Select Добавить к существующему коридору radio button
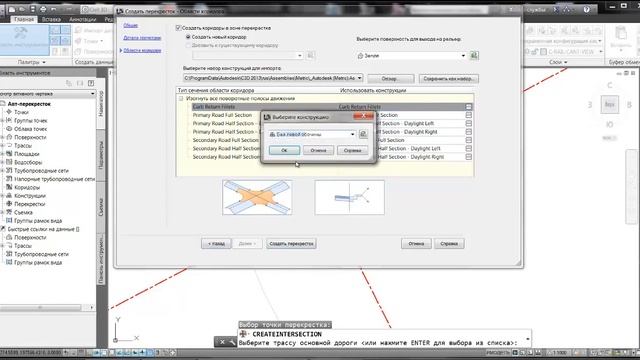The image size is (640, 360). 188,45
